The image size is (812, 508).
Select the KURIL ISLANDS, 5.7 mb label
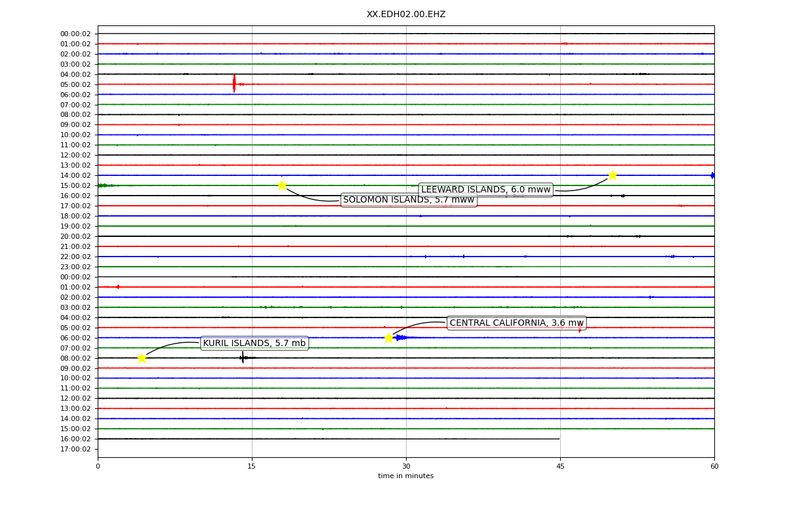254,344
